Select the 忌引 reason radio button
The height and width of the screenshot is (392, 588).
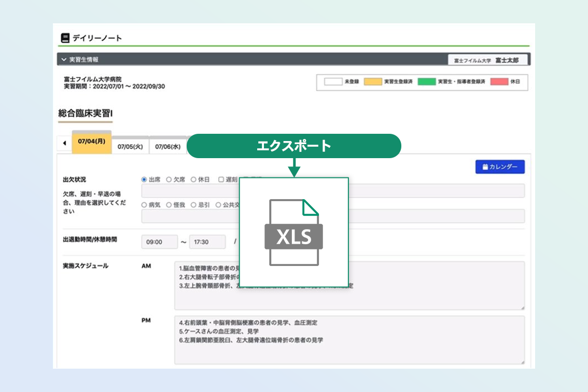(193, 205)
